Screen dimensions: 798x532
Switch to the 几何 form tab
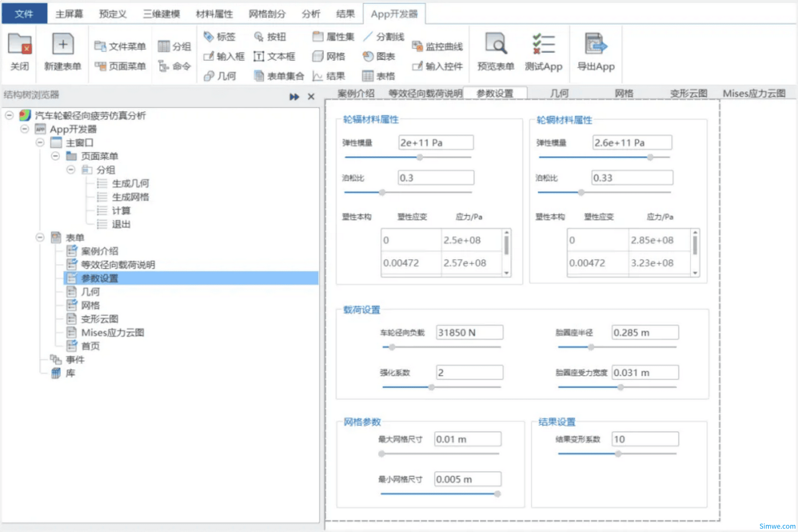[559, 93]
